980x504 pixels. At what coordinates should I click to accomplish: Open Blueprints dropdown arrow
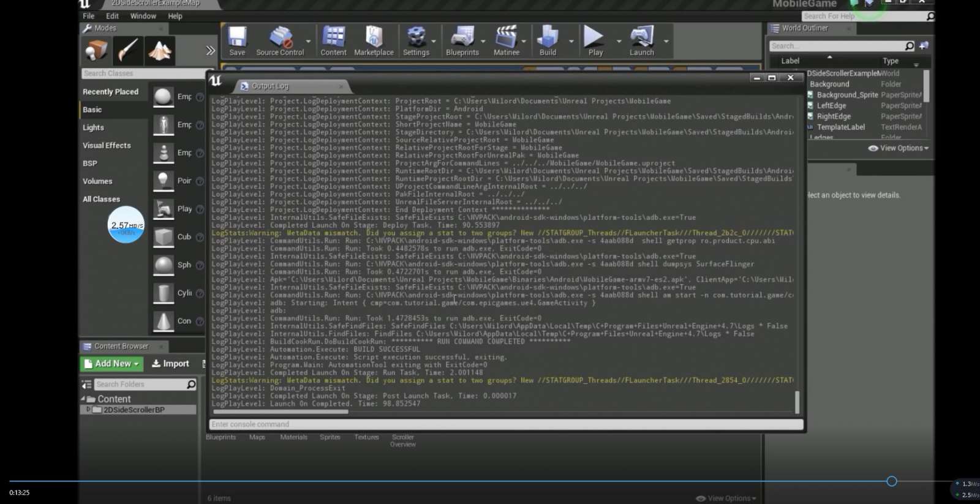(483, 41)
